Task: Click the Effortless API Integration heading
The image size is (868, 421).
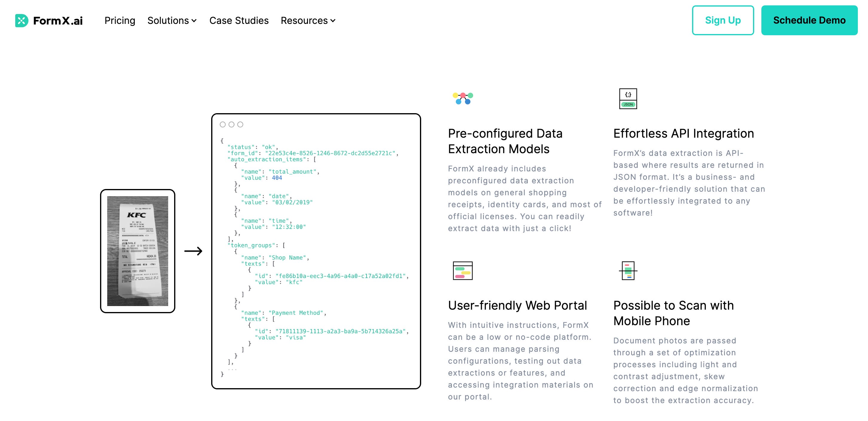Action: pos(683,133)
